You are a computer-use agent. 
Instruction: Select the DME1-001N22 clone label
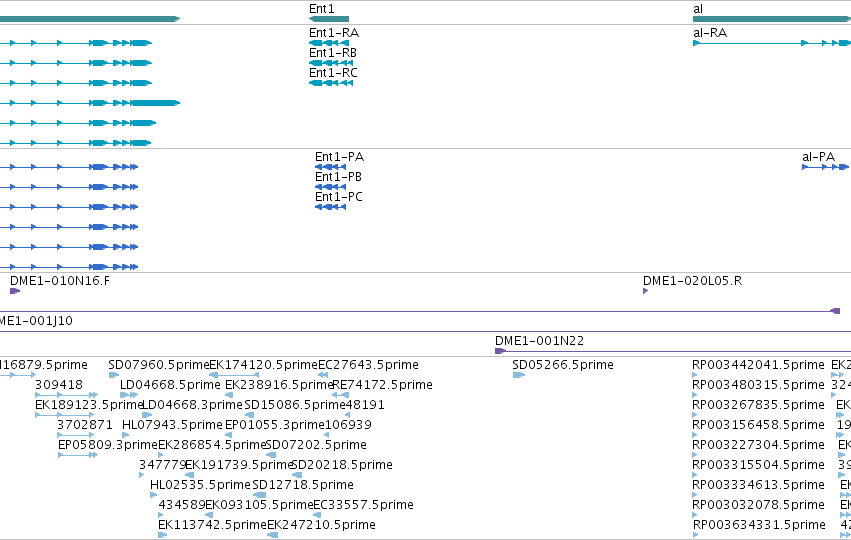click(x=539, y=341)
